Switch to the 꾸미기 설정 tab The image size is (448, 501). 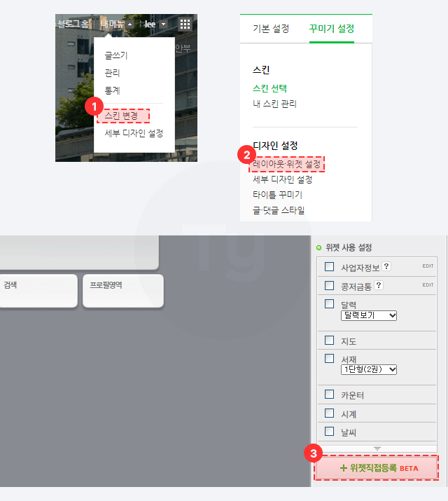pyautogui.click(x=332, y=29)
